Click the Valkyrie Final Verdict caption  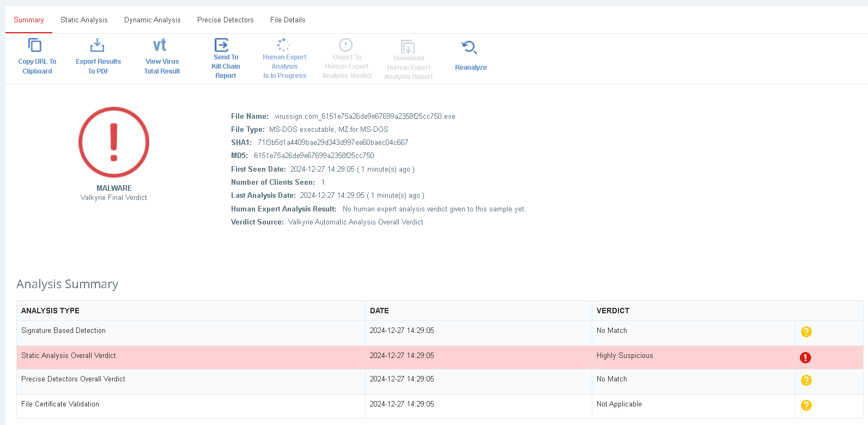click(x=114, y=198)
